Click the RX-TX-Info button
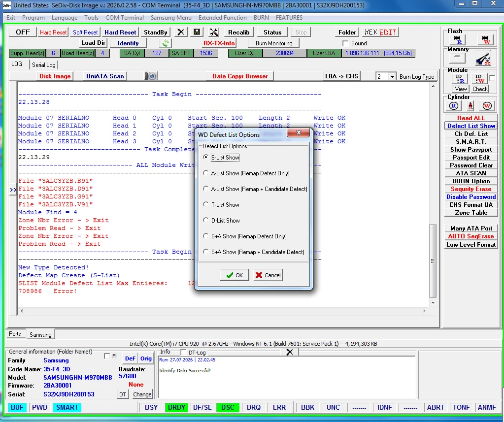 point(219,43)
